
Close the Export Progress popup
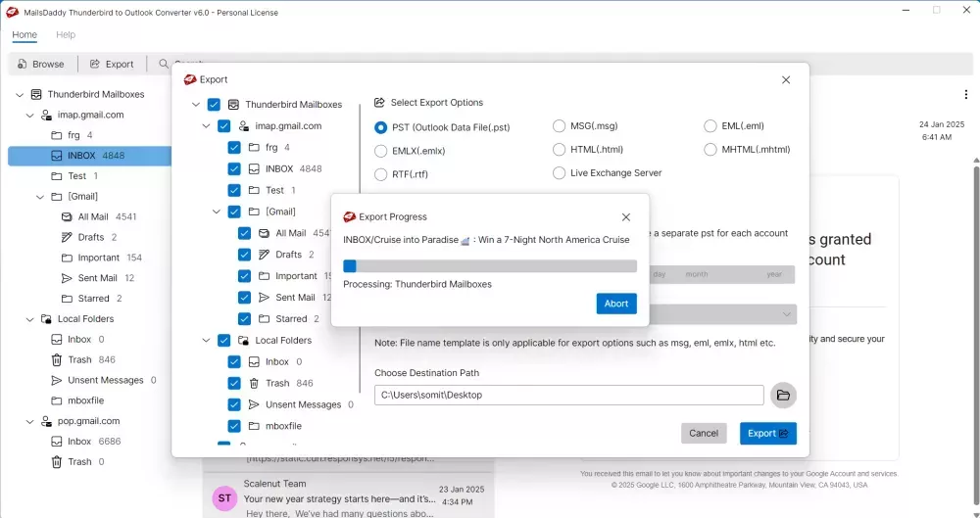pos(625,217)
